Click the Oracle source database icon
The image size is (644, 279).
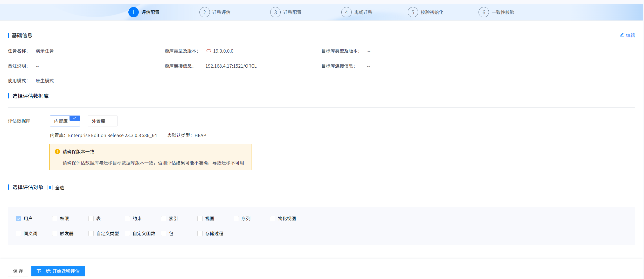[209, 51]
